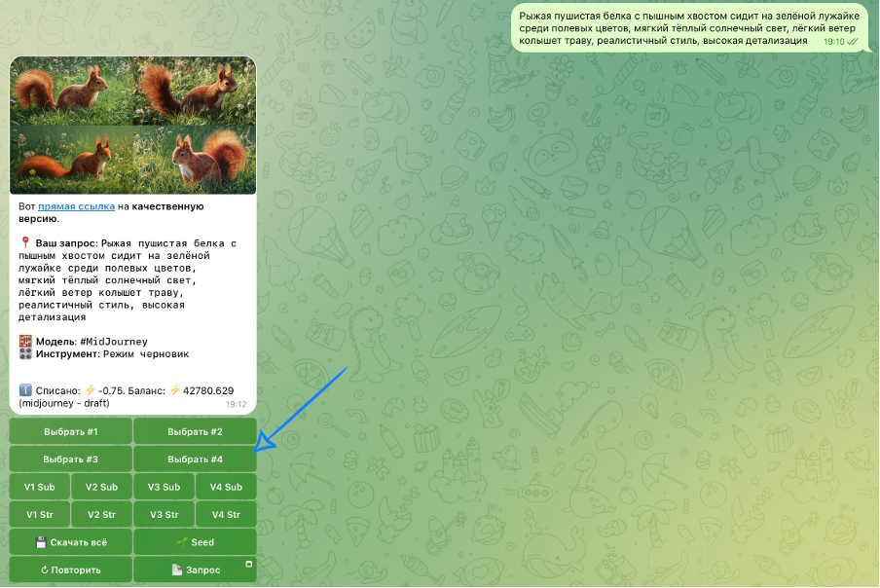
Task: Choose the Выбрать #2 button
Action: coord(195,432)
